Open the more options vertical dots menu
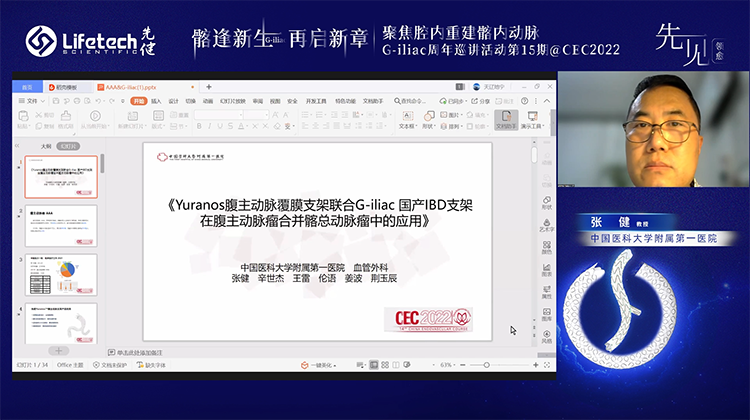 tap(536, 101)
